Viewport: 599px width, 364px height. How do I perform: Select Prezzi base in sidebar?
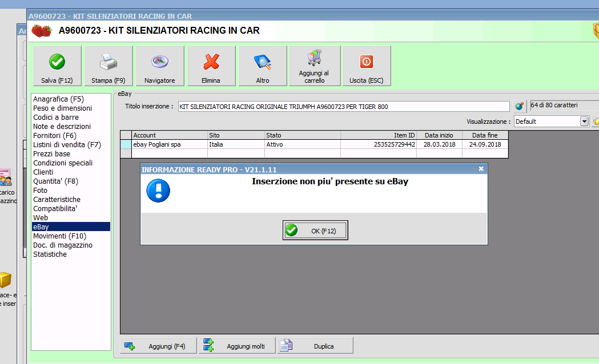click(71, 154)
